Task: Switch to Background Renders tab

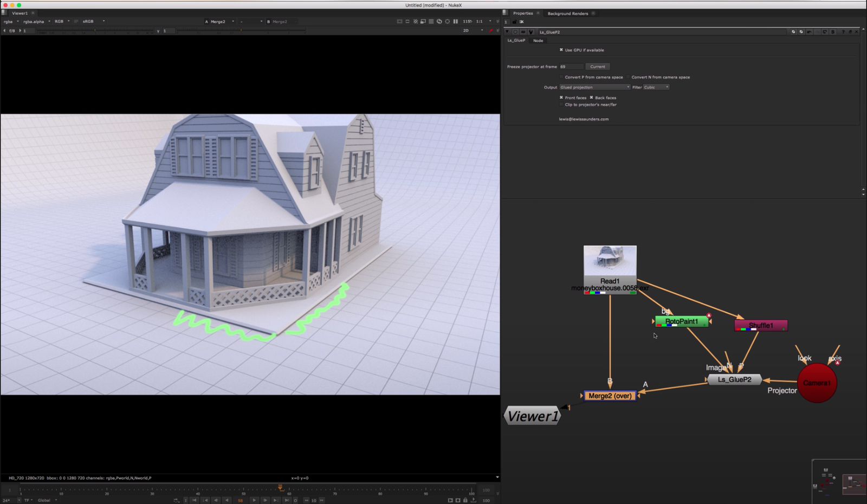Action: (x=567, y=14)
